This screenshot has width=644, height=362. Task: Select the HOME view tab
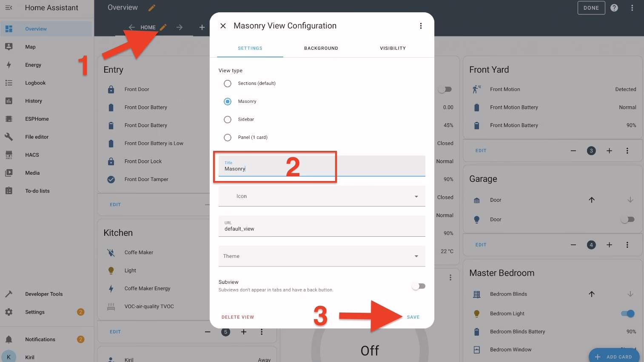tap(148, 28)
